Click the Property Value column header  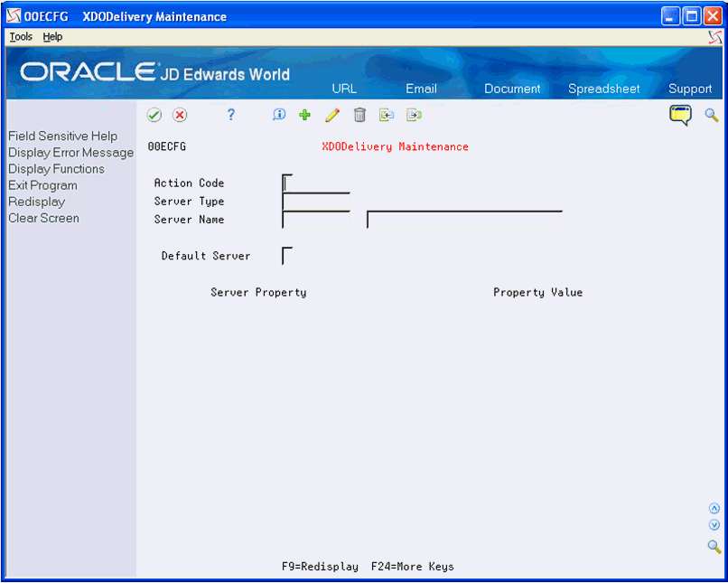click(x=537, y=292)
